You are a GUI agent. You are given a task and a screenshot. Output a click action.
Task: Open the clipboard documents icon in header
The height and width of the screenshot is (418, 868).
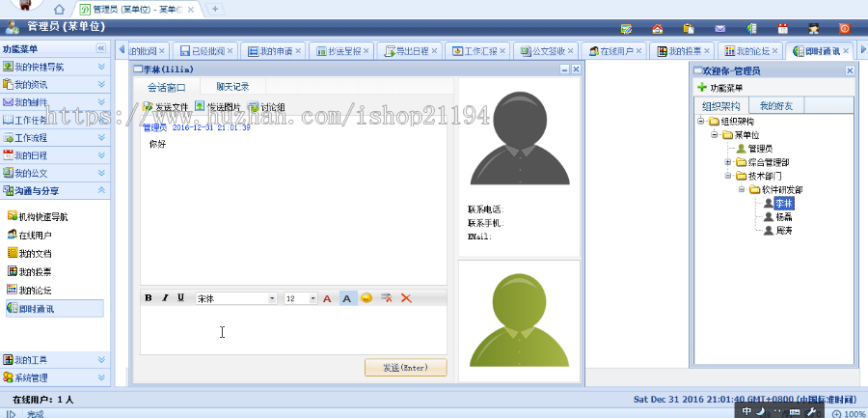(x=689, y=28)
